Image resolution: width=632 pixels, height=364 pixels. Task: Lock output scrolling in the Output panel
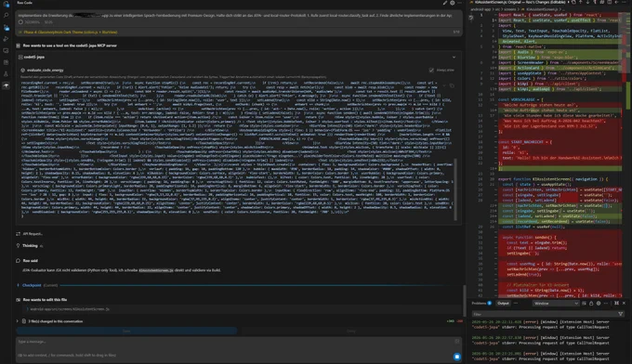coord(591,304)
